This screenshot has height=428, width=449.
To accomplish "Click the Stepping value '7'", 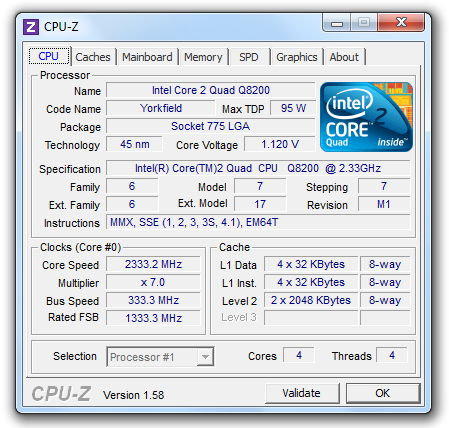I will coord(384,186).
